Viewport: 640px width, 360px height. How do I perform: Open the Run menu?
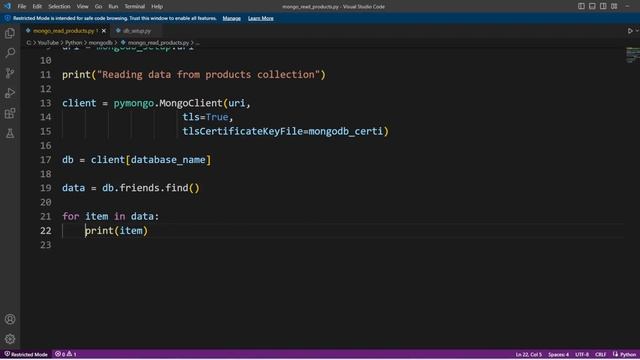coord(113,7)
